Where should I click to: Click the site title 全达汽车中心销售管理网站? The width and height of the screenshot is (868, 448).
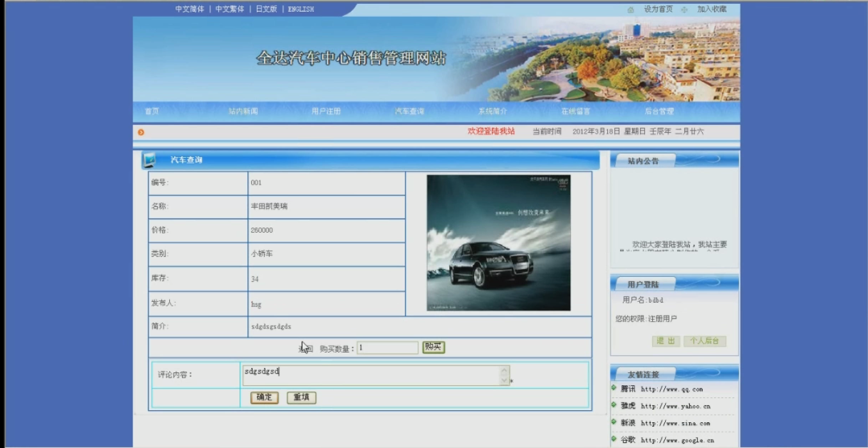(351, 58)
